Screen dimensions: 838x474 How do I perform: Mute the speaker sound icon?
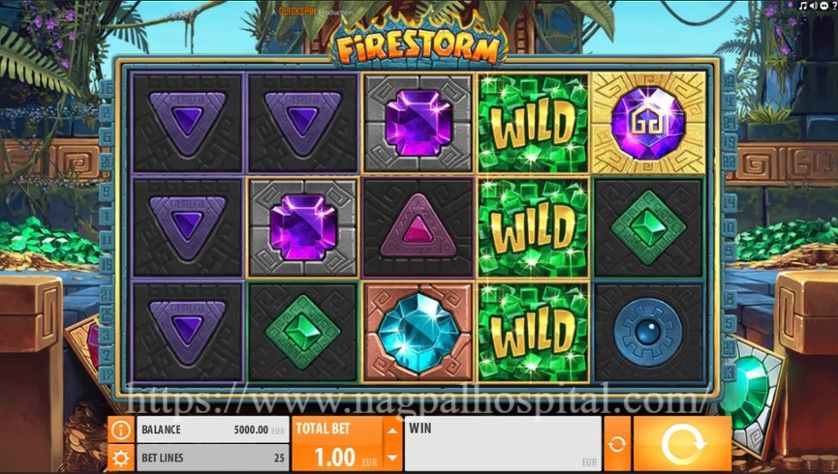coord(814,6)
